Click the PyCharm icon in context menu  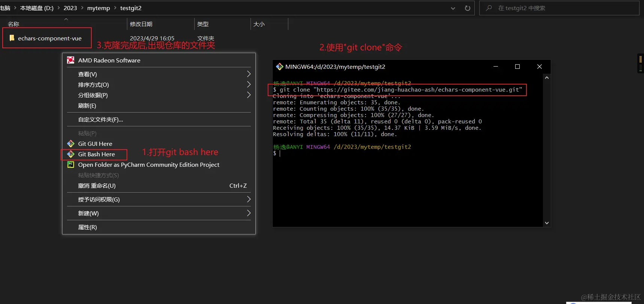pos(70,165)
